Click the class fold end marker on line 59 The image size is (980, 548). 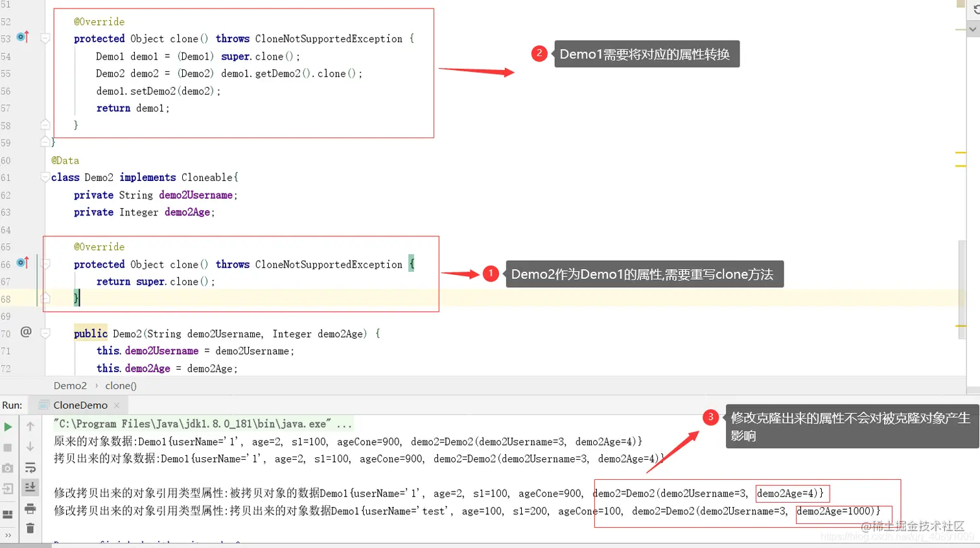[x=45, y=141]
